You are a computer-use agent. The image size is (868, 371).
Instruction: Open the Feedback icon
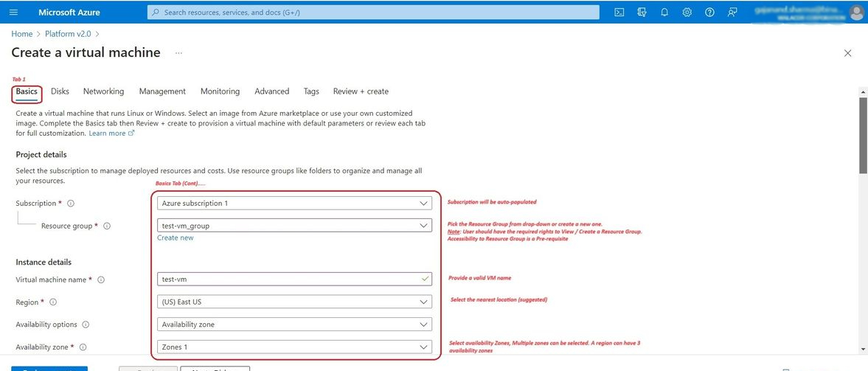coord(732,13)
